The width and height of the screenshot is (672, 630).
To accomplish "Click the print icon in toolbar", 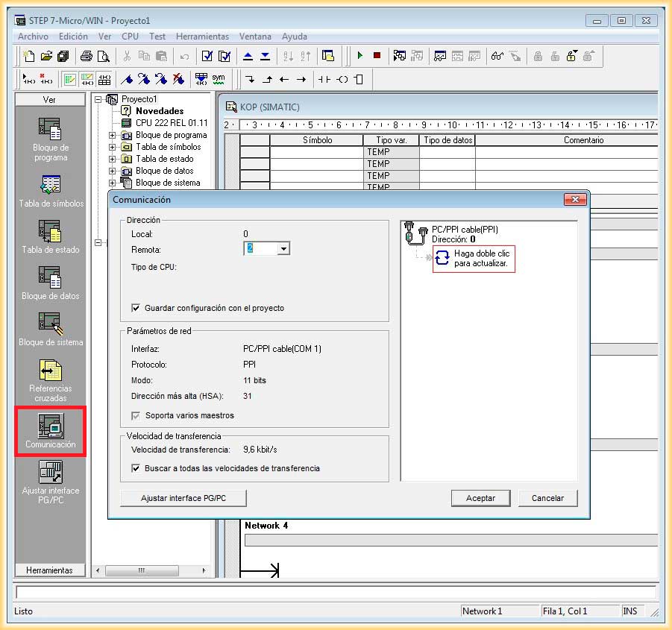I will pos(87,56).
